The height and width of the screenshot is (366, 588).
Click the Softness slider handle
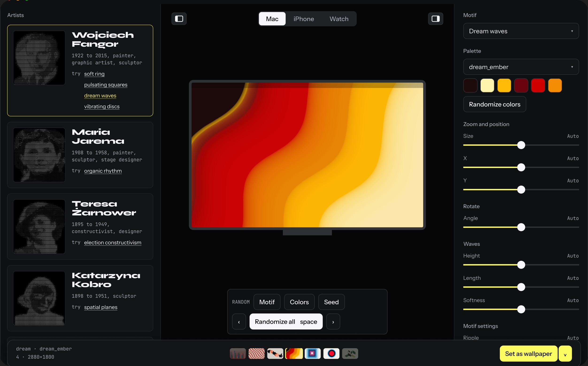[x=521, y=309]
